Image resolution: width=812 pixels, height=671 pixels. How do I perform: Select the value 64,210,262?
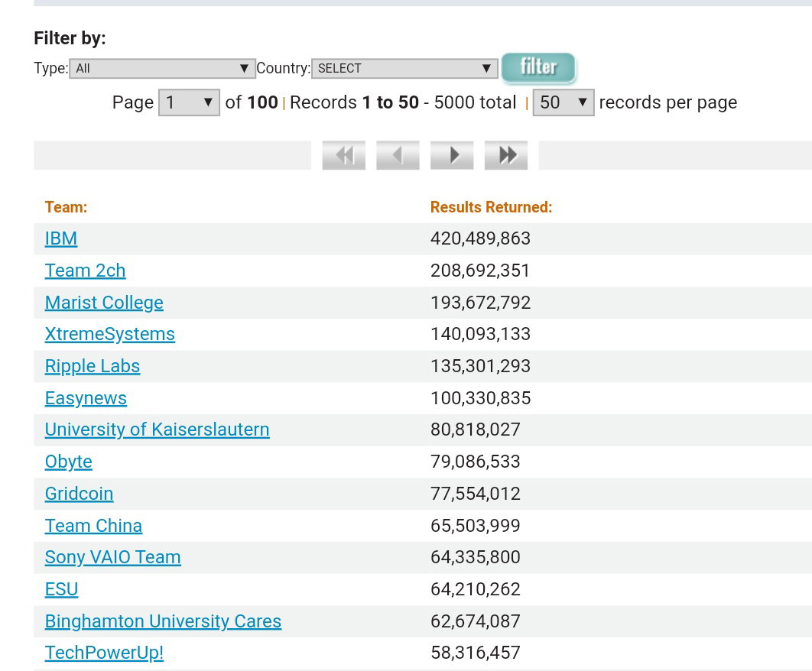476,590
